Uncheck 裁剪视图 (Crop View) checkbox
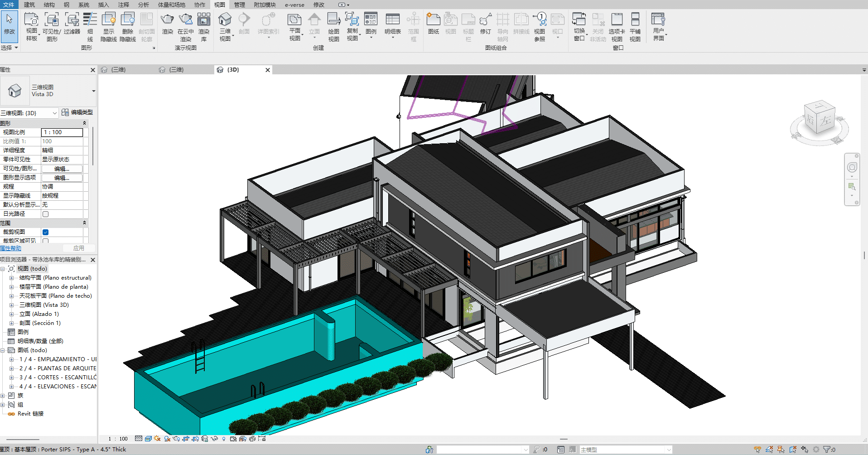This screenshot has width=868, height=455. pyautogui.click(x=45, y=232)
